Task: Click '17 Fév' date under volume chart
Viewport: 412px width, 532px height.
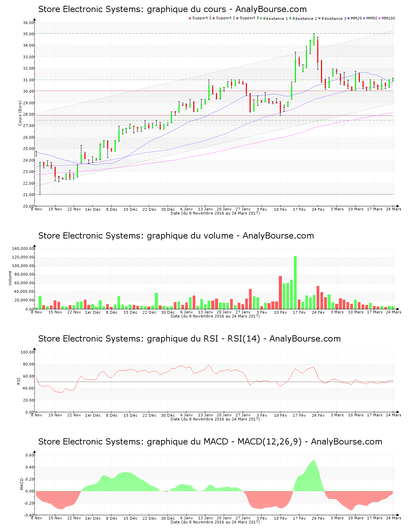Action: click(x=299, y=312)
